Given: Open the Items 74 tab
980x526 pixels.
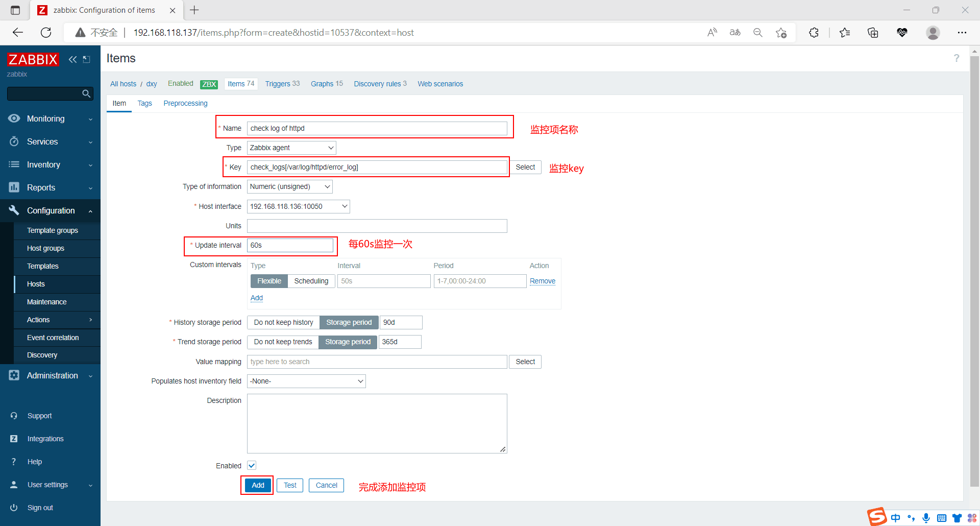Looking at the screenshot, I should (x=241, y=84).
